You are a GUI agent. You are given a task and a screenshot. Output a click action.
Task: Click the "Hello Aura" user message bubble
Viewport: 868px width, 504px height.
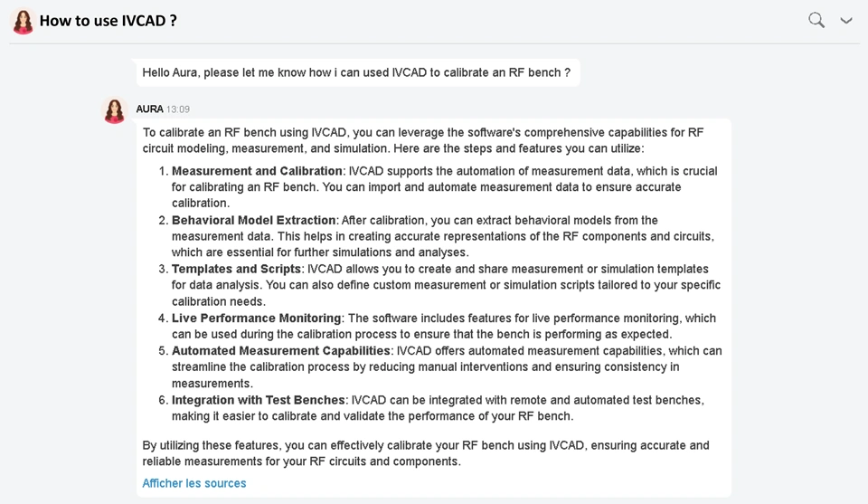(x=356, y=72)
